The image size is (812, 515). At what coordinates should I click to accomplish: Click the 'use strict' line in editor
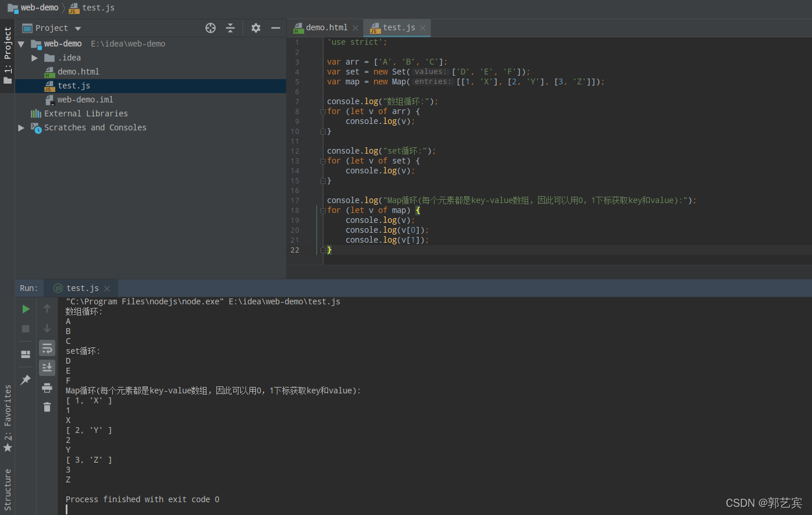pyautogui.click(x=357, y=42)
